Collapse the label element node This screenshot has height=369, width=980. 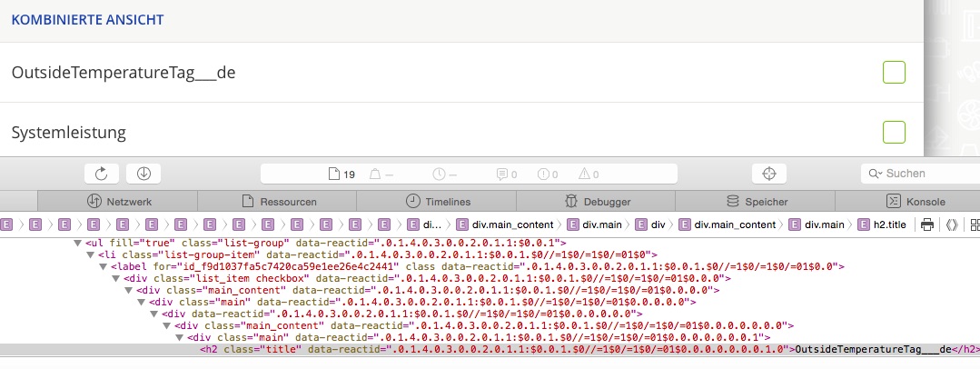[x=103, y=267]
